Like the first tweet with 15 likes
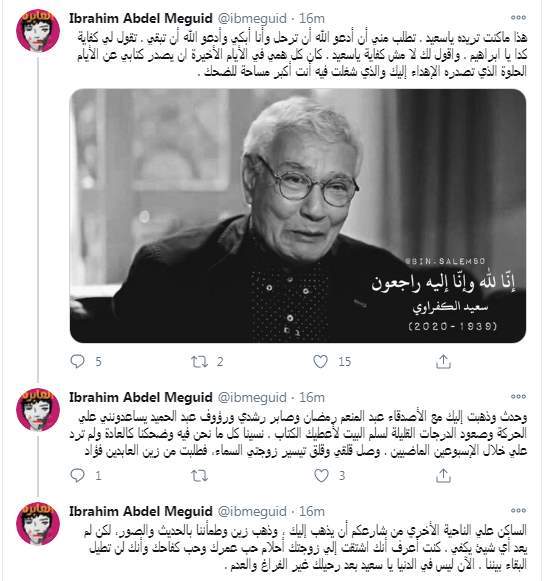This screenshot has height=581, width=544. tap(321, 361)
